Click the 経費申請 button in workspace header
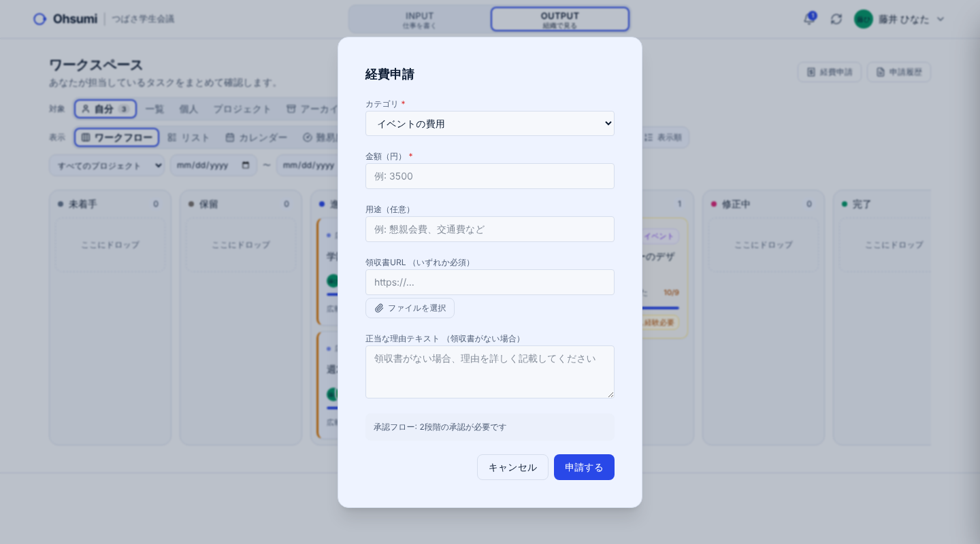Screen dimensions: 980x544 [x=830, y=72]
